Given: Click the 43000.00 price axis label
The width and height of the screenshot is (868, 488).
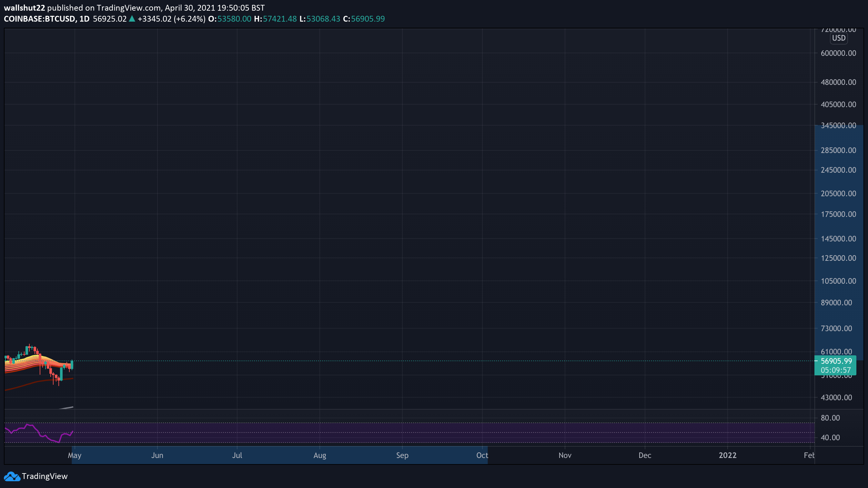Looking at the screenshot, I should [x=836, y=398].
